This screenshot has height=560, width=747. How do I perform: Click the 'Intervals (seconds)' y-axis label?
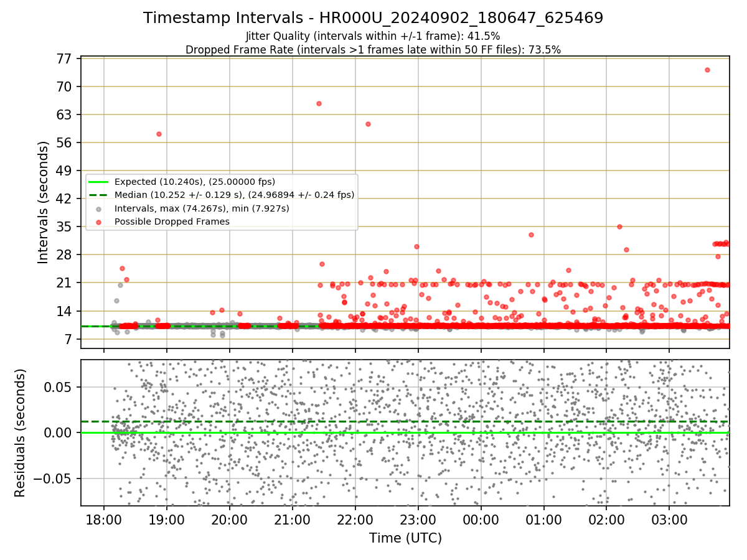[44, 202]
